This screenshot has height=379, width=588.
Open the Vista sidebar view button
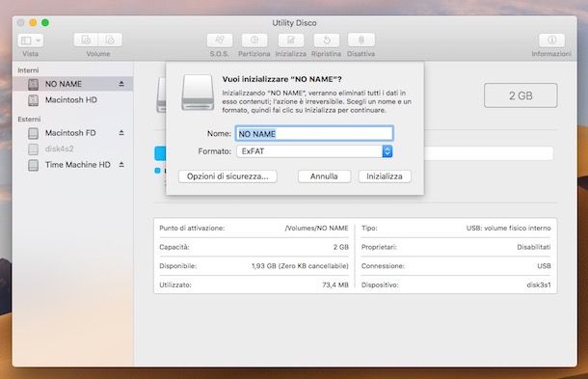[x=31, y=41]
